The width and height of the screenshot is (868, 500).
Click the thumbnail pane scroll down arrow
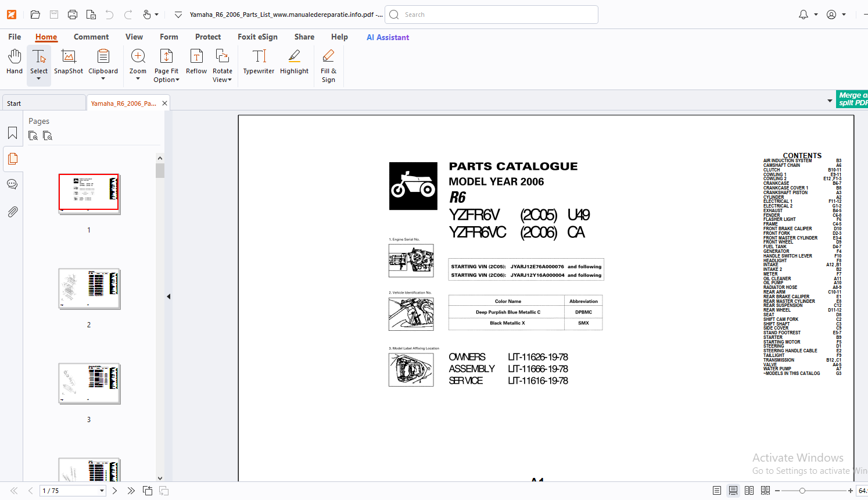click(160, 478)
